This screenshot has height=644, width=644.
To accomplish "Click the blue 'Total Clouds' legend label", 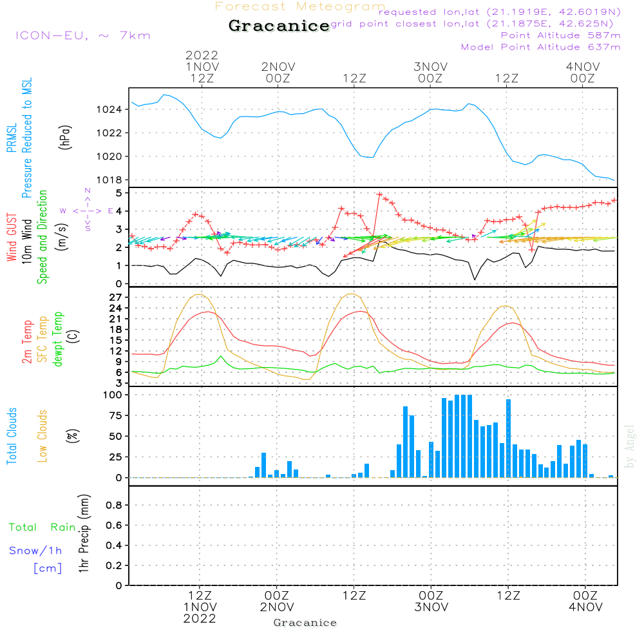I will tap(12, 436).
